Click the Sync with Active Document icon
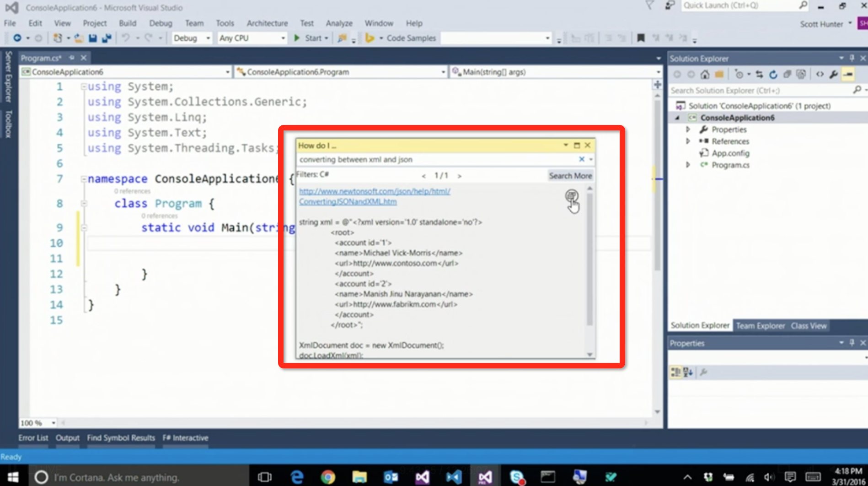 759,74
